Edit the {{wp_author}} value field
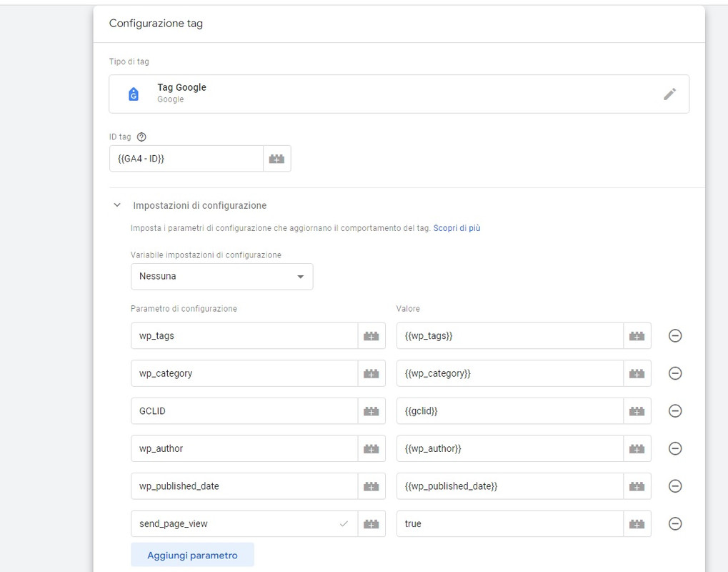Screen dimensions: 728x572 tap(509, 448)
